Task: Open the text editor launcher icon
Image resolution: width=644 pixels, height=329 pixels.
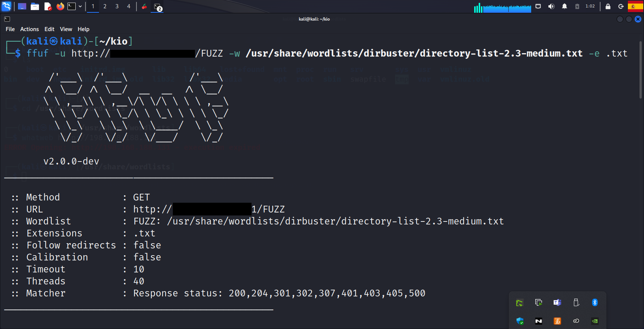Action: coord(48,6)
